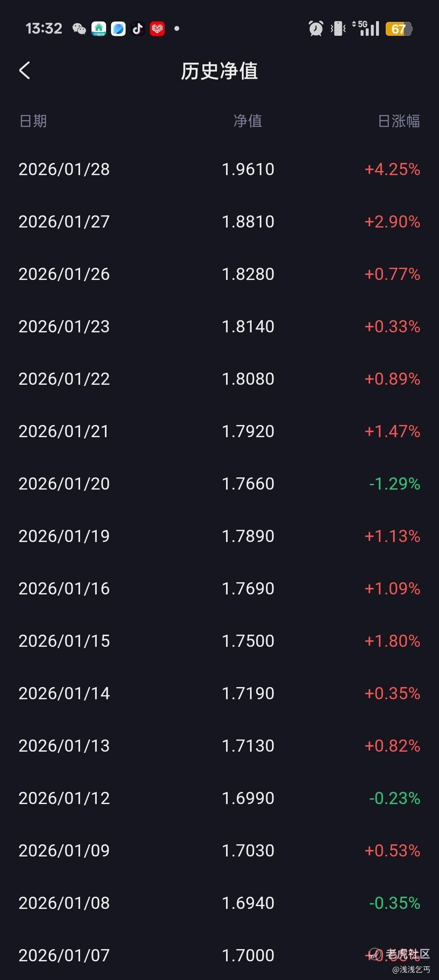This screenshot has width=439, height=980.
Task: Tap the 历史净值 page title
Action: coord(219,71)
